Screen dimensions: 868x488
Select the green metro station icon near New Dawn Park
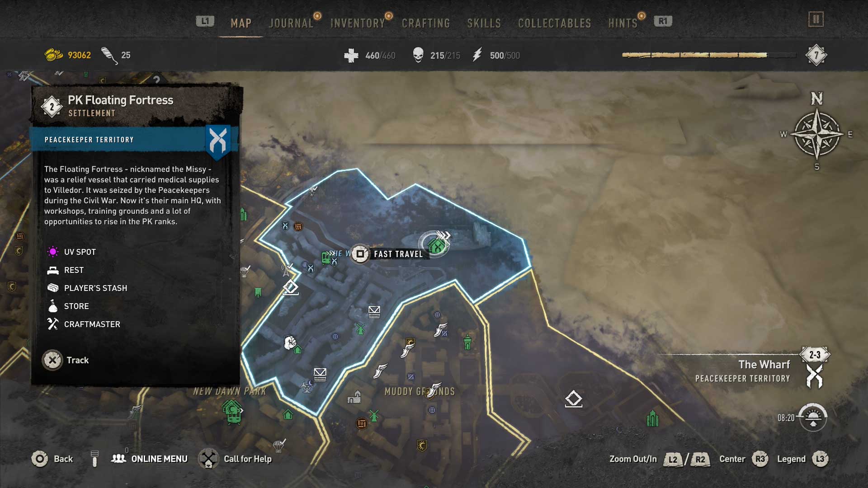(x=233, y=412)
